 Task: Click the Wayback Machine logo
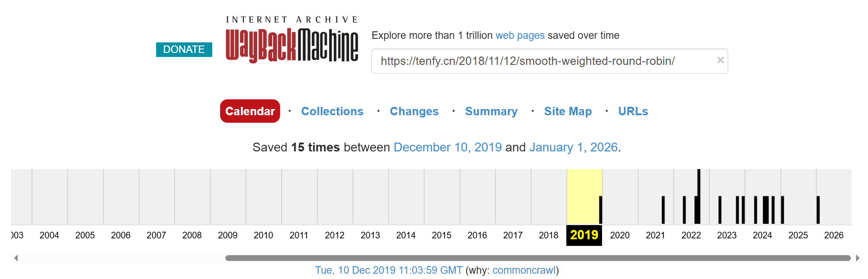pyautogui.click(x=292, y=44)
